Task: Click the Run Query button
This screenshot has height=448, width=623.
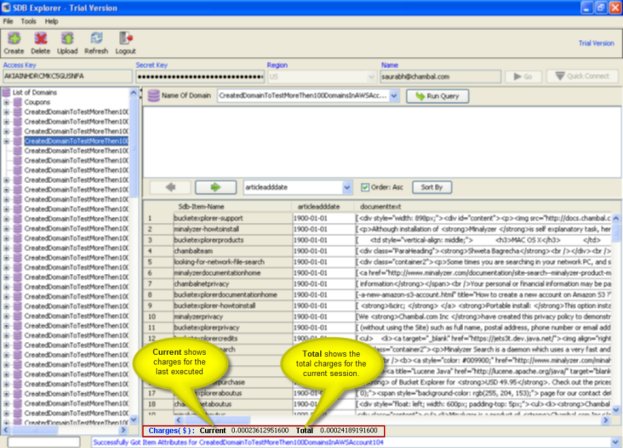Action: (x=437, y=96)
